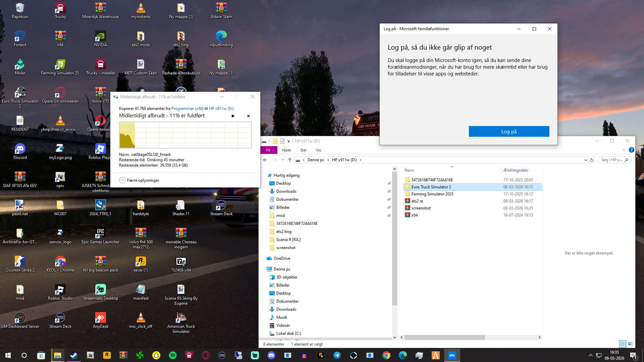Open the address bar history dropdown
The width and height of the screenshot is (644, 362).
[x=586, y=160]
